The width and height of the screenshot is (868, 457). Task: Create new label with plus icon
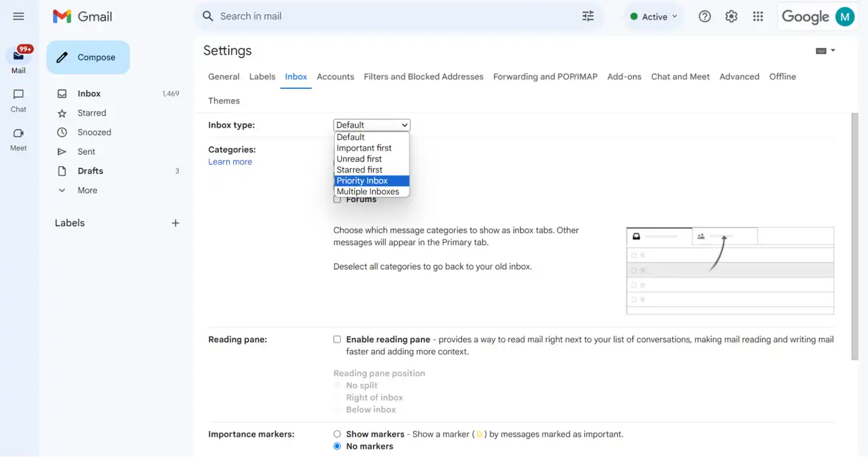175,223
